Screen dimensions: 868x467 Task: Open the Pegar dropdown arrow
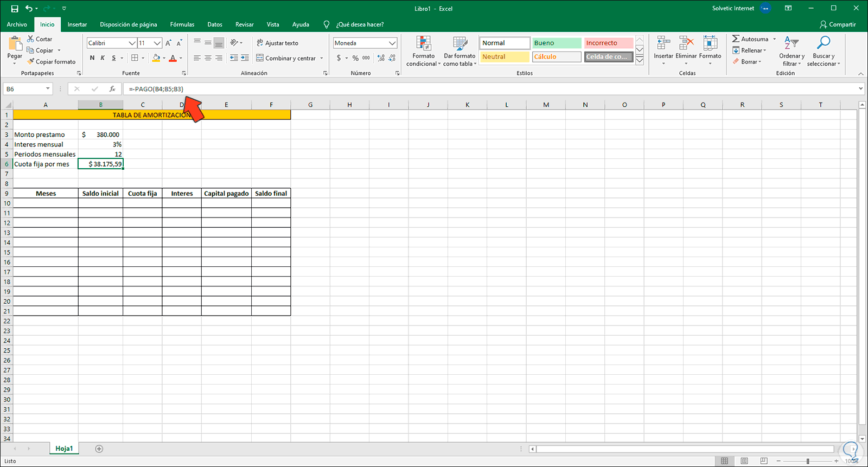click(x=15, y=63)
